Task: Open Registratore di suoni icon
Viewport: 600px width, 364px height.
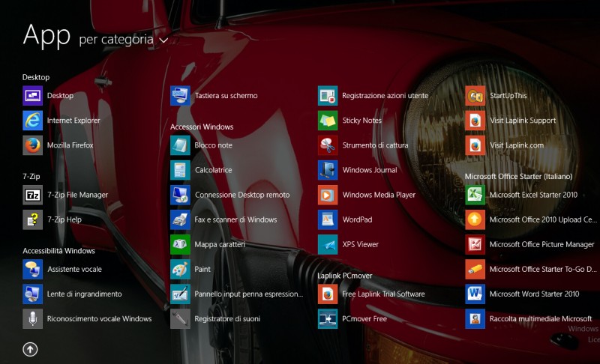Action: (x=180, y=319)
